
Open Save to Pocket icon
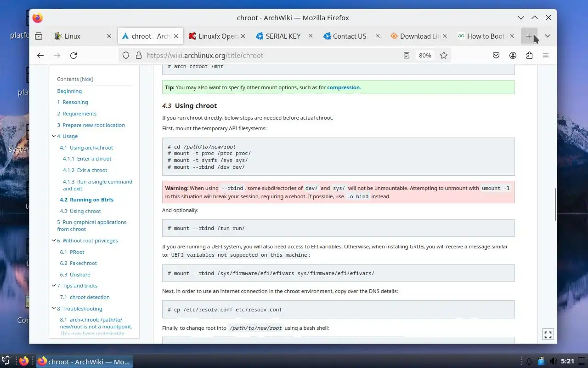click(x=496, y=55)
